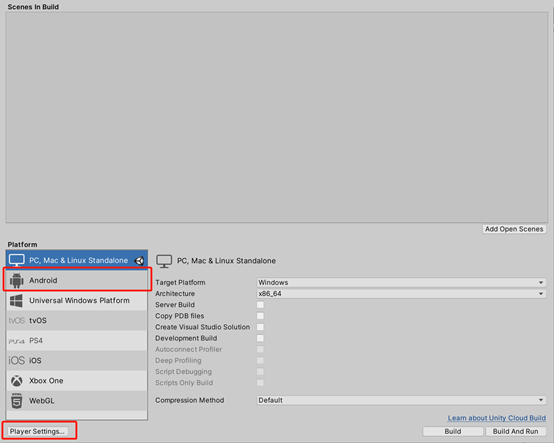Click the PC monitor icon in platform list

click(x=17, y=260)
